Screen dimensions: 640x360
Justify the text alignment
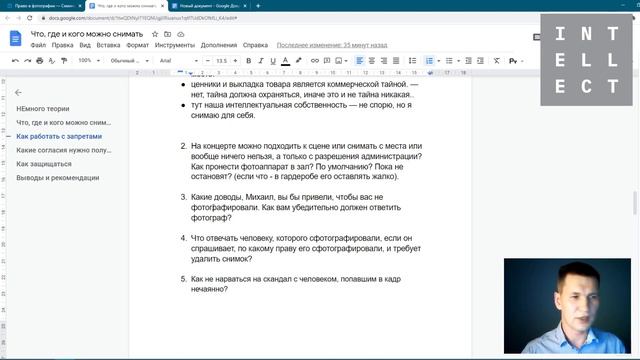(396, 61)
